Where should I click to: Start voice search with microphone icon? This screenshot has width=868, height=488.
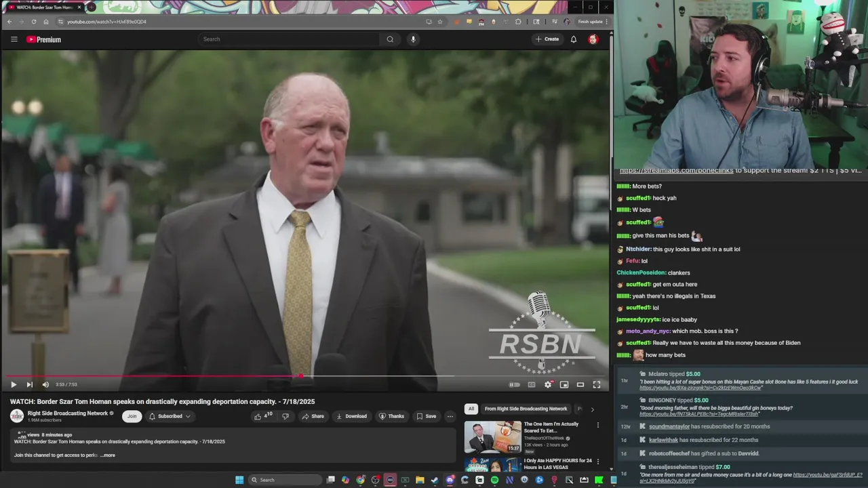coord(413,39)
